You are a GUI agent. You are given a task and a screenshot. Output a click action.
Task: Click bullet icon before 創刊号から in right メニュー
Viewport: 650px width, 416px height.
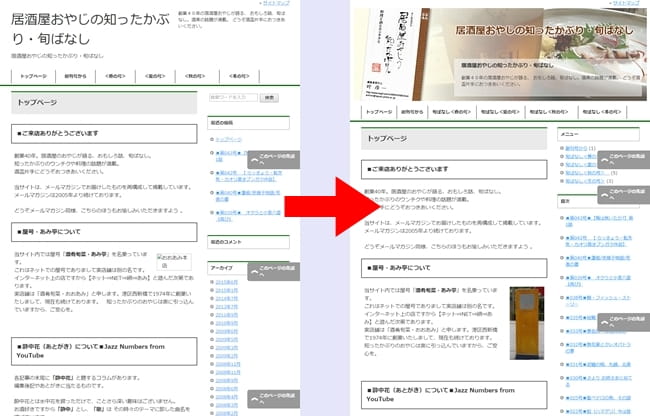(x=562, y=147)
